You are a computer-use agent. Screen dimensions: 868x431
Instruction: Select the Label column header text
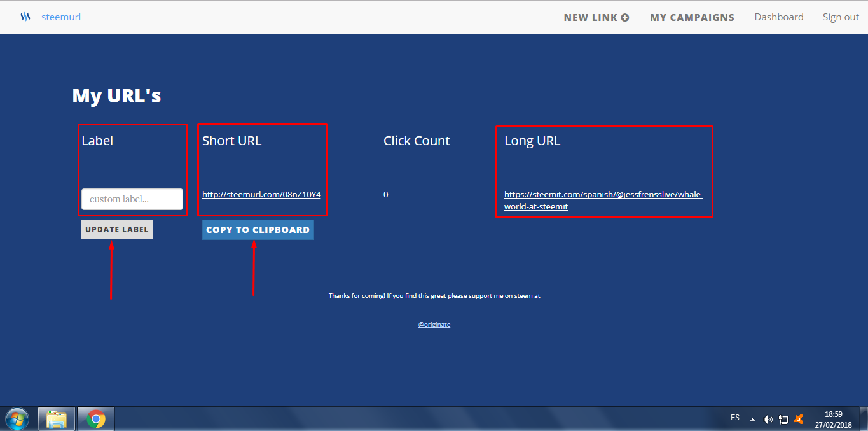click(97, 141)
